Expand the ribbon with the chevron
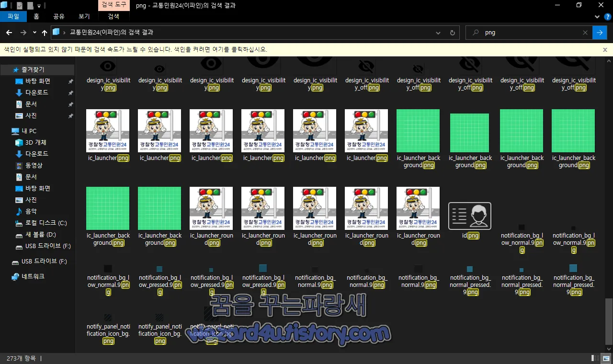Image resolution: width=613 pixels, height=364 pixels. [x=597, y=16]
